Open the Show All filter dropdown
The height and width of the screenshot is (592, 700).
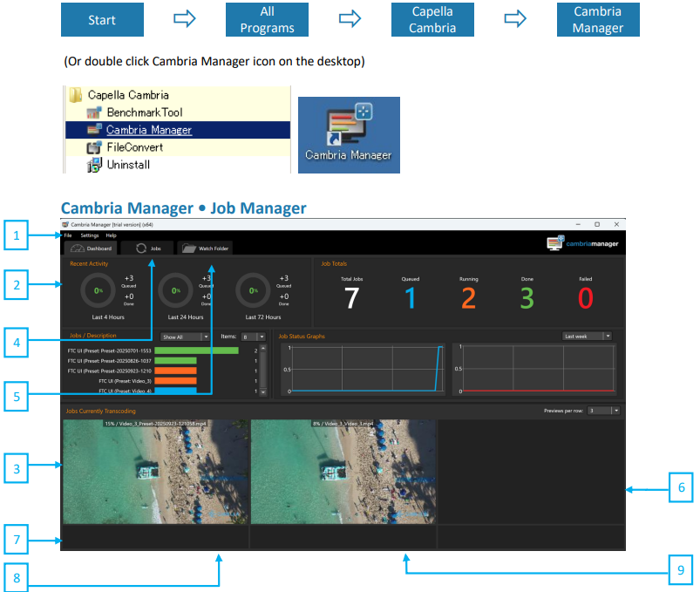pos(186,336)
